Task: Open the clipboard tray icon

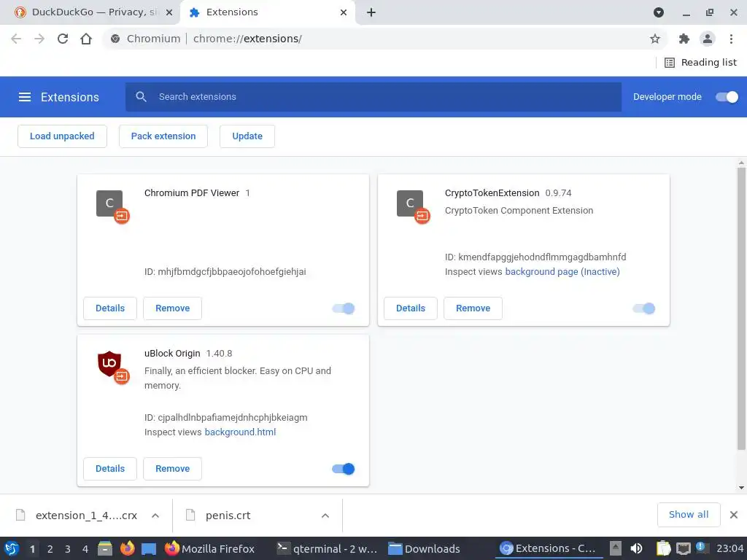Action: tap(662, 548)
